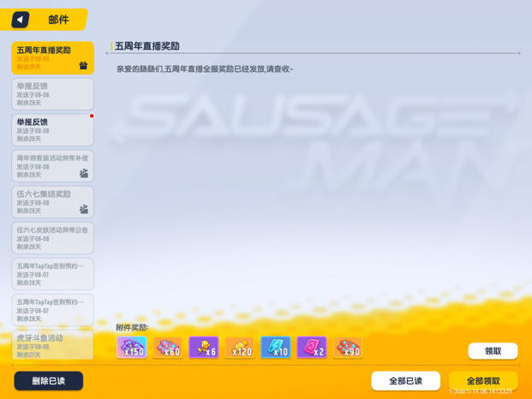Image resolution: width=532 pixels, height=399 pixels.
Task: Open the 伍六七皮肤活动异常公告 mail
Action: click(52, 238)
